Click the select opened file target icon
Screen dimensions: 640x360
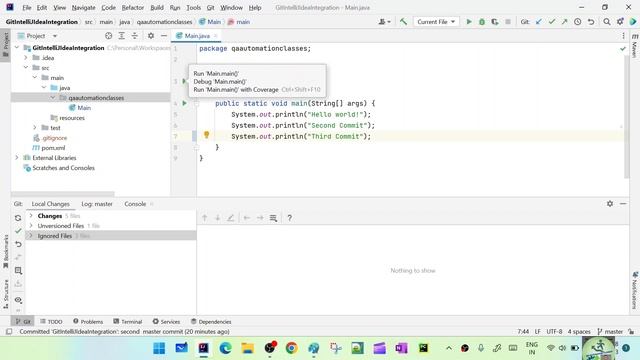pos(109,36)
